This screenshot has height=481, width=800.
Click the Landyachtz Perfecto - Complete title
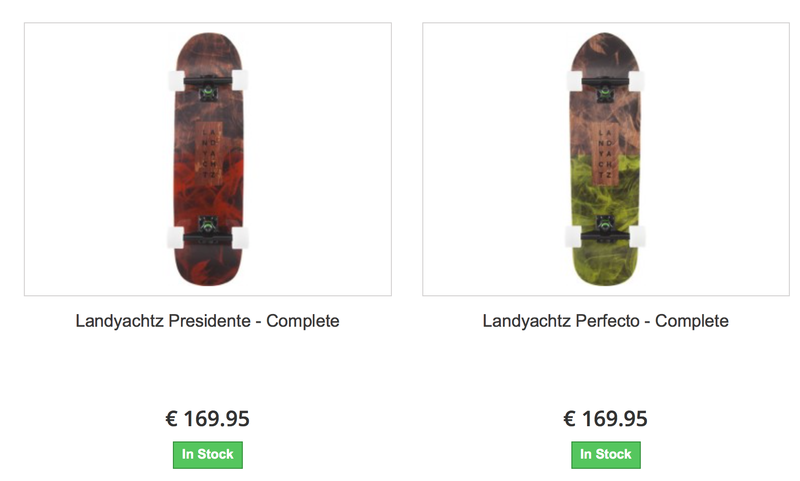click(x=606, y=321)
